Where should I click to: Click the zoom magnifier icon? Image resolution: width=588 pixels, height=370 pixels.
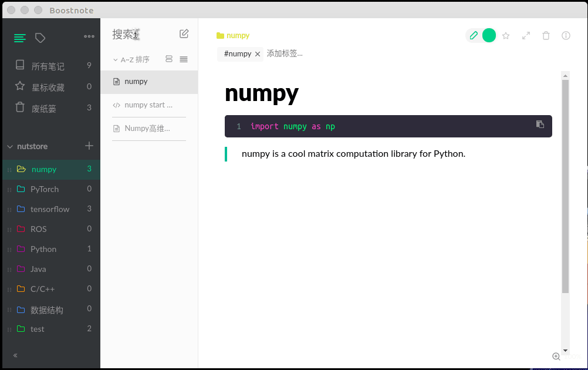coord(556,356)
